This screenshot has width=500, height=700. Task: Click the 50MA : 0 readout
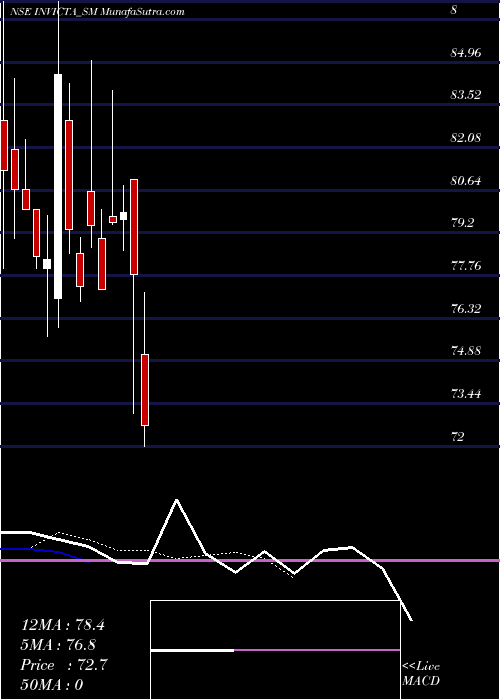tap(52, 684)
